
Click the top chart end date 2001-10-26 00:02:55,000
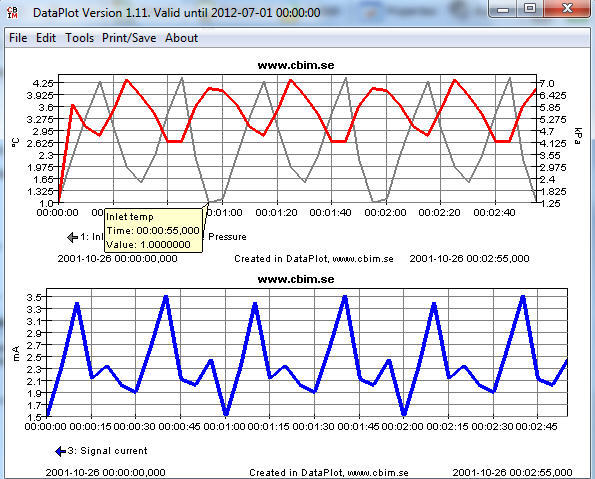469,259
